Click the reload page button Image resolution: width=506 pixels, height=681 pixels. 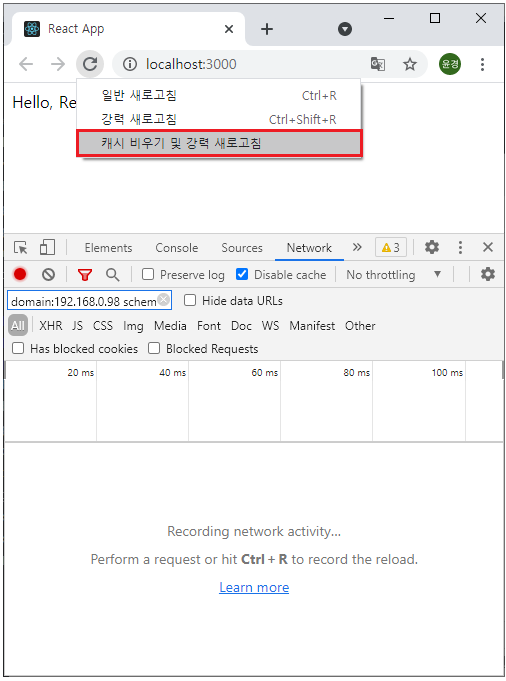tap(90, 64)
